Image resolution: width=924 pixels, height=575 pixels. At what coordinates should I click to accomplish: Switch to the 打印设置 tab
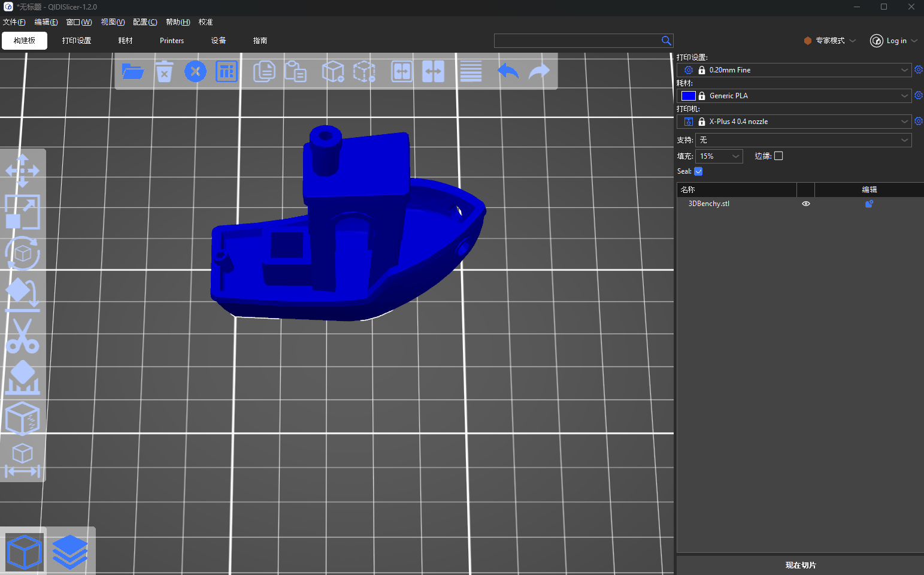point(77,41)
